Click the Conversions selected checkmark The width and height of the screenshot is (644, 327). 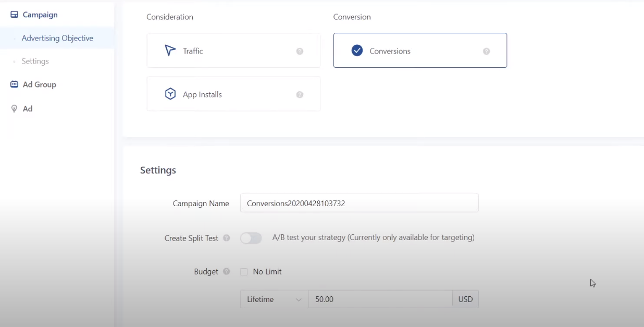pyautogui.click(x=357, y=51)
